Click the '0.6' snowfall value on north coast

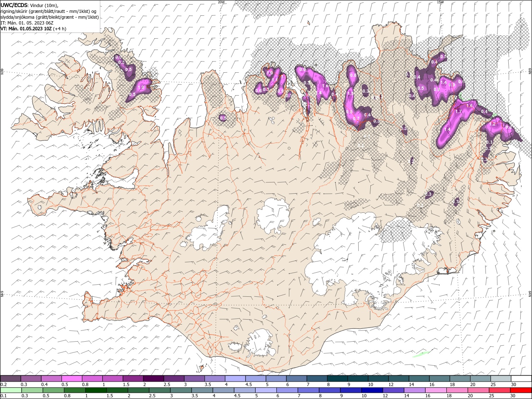point(259,91)
